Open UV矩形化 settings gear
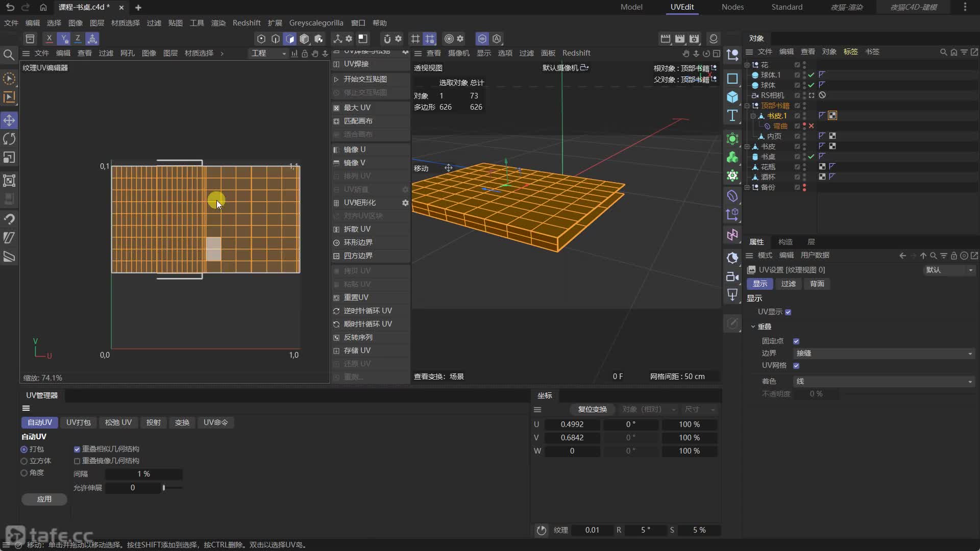This screenshot has width=980, height=551. pyautogui.click(x=405, y=203)
